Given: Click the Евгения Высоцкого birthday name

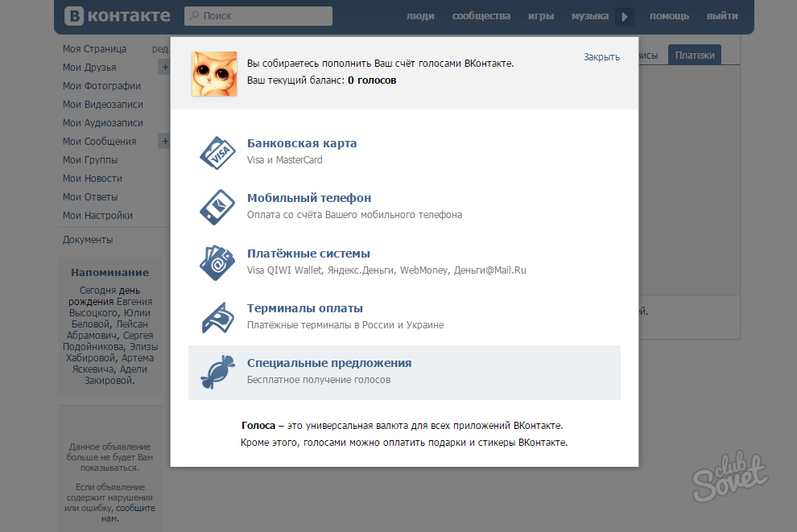Looking at the screenshot, I should click(111, 307).
